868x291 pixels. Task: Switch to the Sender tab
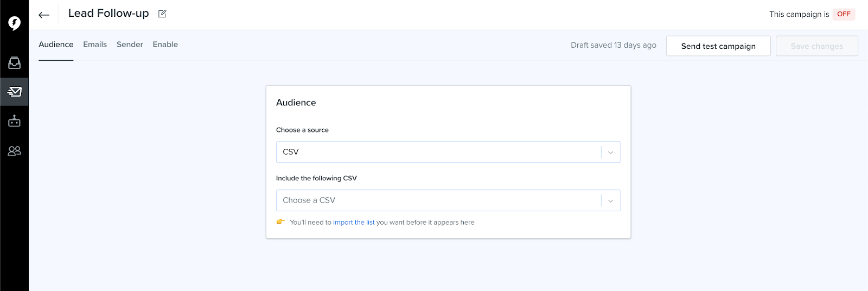130,45
